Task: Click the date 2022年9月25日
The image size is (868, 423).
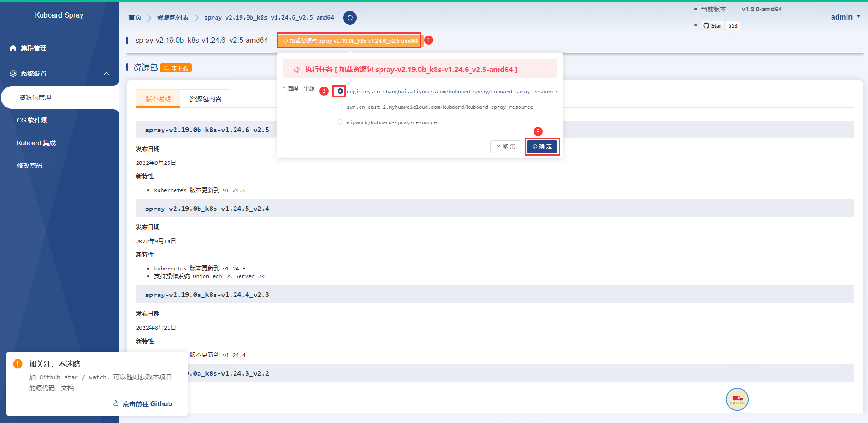Action: [x=156, y=163]
